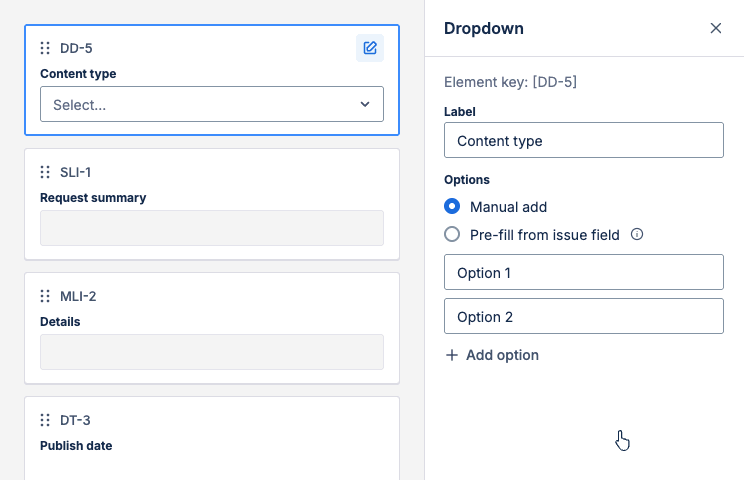The image size is (744, 480).
Task: Close the Dropdown side panel
Action: pyautogui.click(x=716, y=28)
